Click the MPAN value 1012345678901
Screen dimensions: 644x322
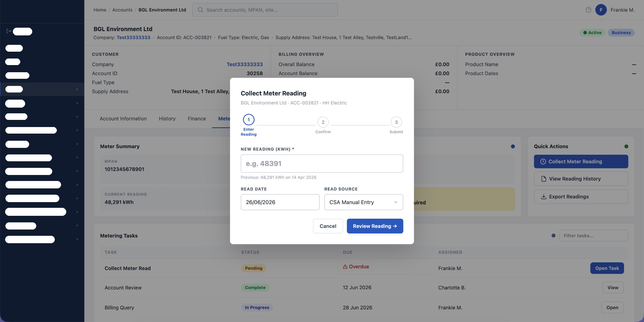click(124, 169)
